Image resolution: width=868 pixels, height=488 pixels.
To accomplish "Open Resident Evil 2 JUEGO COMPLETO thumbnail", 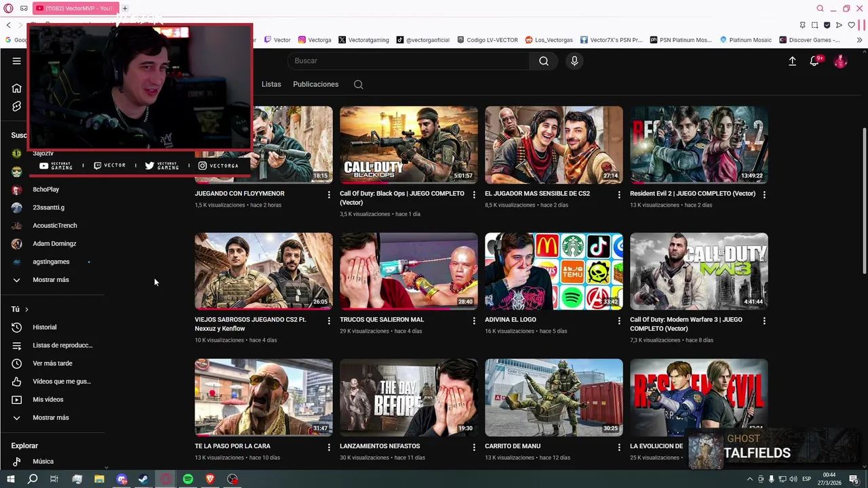I will click(698, 144).
